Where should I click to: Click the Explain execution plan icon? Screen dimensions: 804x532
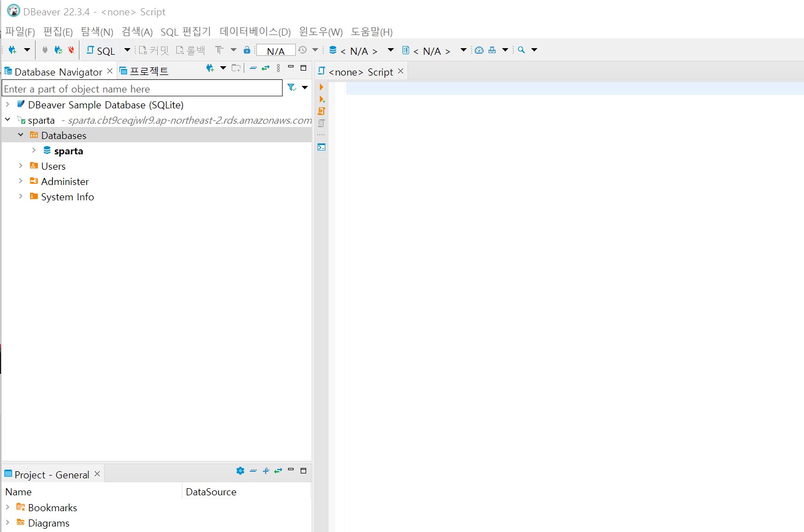click(x=321, y=123)
